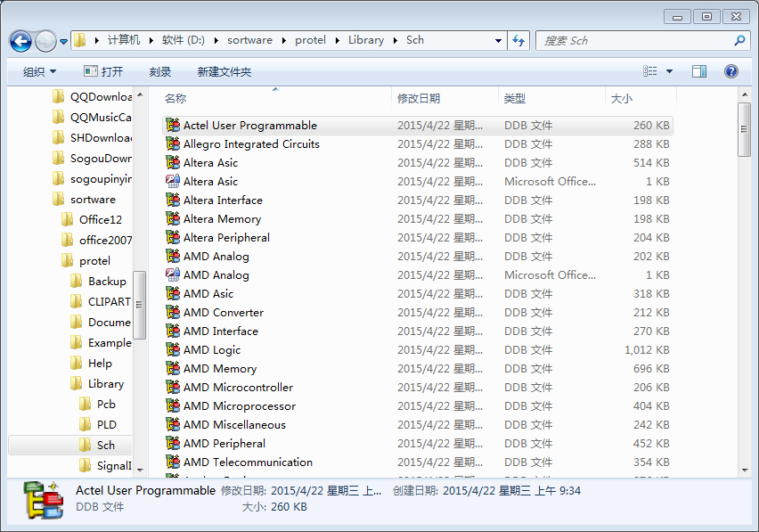This screenshot has height=532, width=759.
Task: Toggle the preview pane icon
Action: click(x=699, y=71)
